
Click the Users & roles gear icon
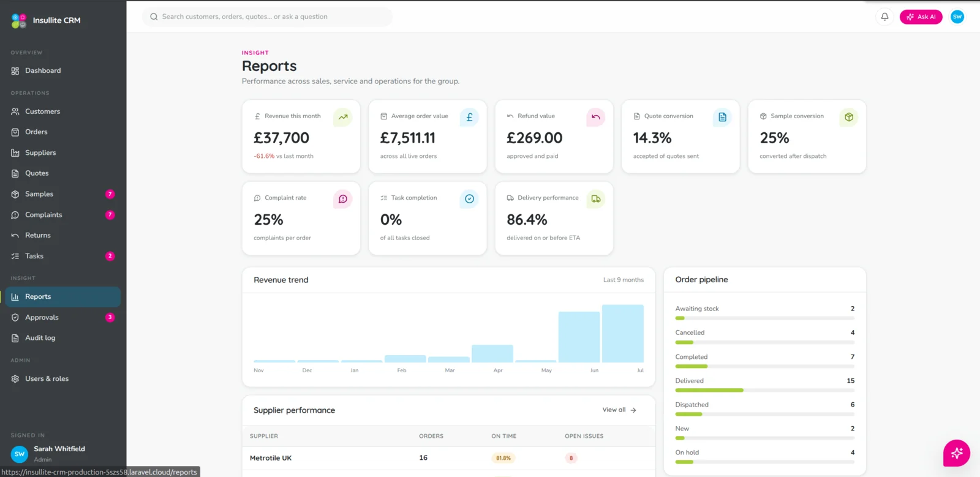pos(15,379)
